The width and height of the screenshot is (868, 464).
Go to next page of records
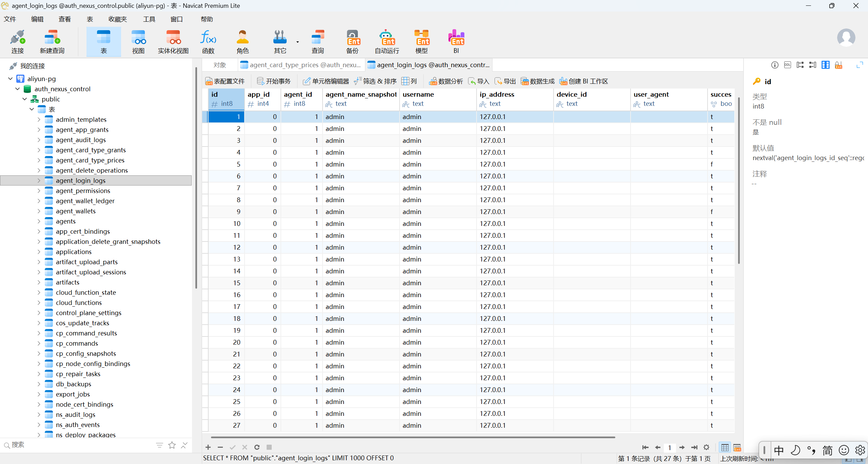pyautogui.click(x=682, y=447)
